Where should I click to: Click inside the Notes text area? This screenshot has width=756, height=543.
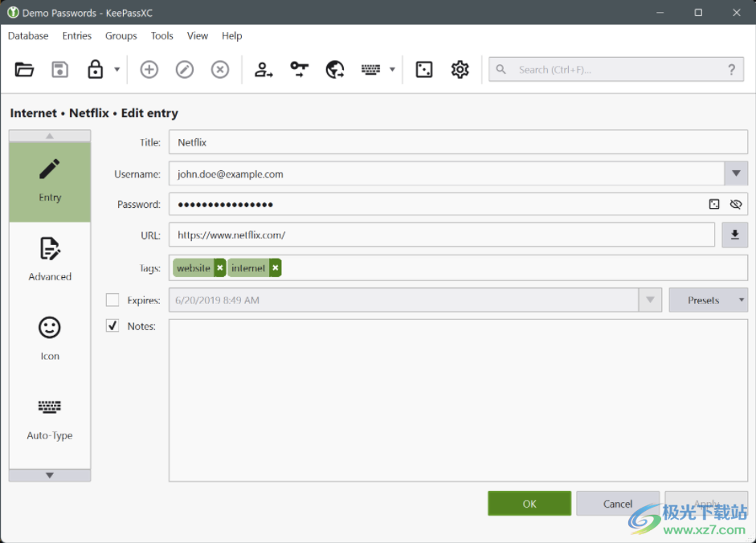tap(458, 400)
